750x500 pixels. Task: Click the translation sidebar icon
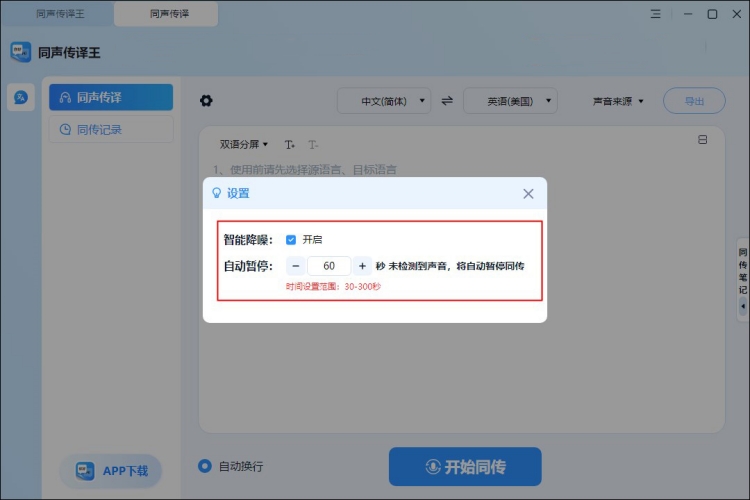pyautogui.click(x=21, y=98)
